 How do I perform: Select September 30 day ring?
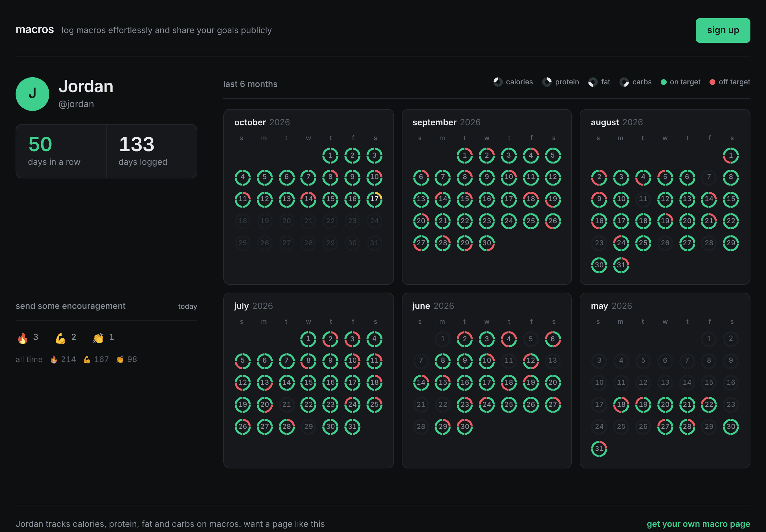point(487,243)
